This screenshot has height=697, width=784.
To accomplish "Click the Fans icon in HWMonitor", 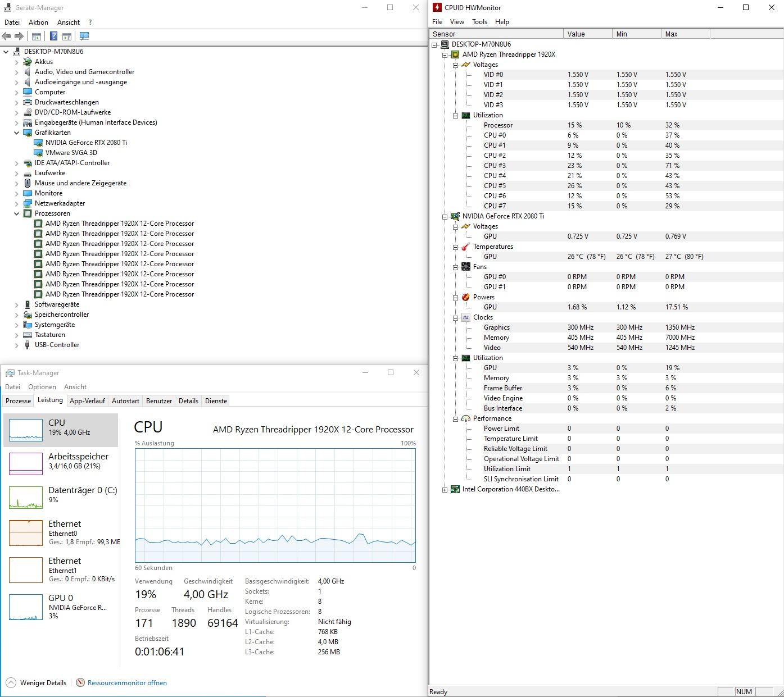I will click(x=466, y=267).
